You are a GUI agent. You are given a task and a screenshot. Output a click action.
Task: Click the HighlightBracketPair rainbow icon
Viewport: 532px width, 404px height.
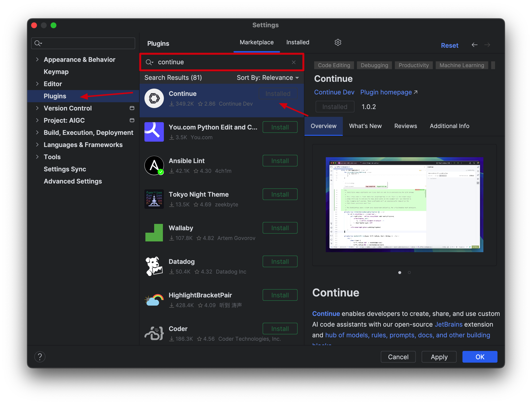[154, 300]
